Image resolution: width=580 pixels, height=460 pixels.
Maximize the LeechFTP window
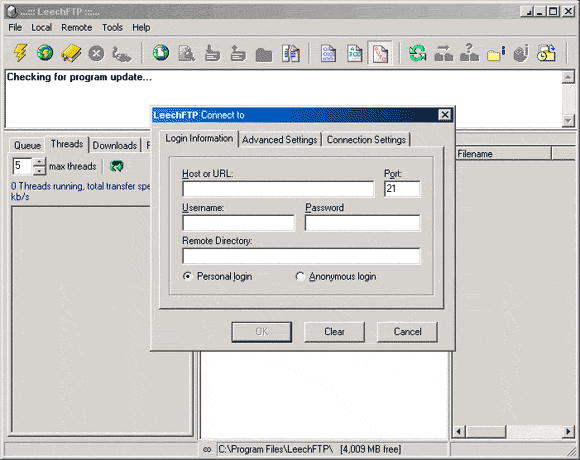(x=553, y=11)
